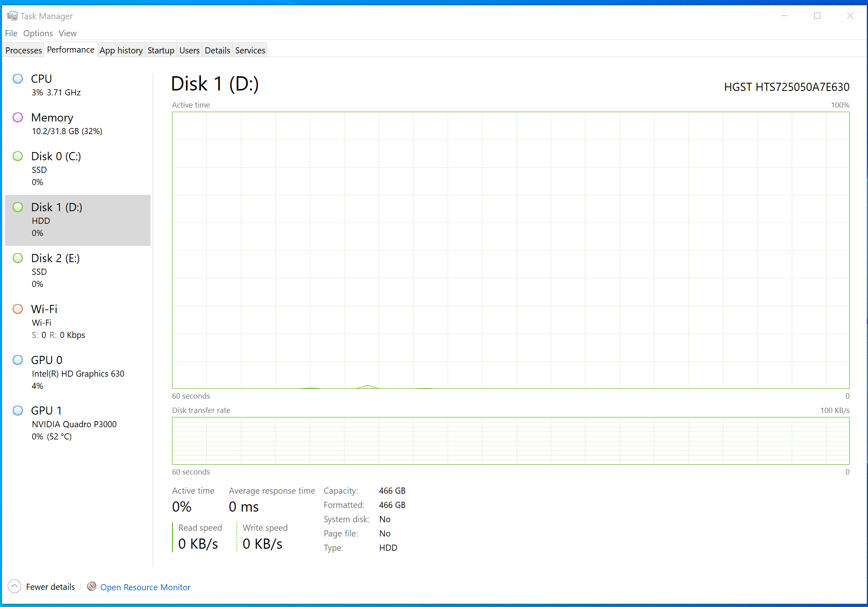Click the Disk 1 active time graph
Screen dimensions: 868x607
coord(510,250)
